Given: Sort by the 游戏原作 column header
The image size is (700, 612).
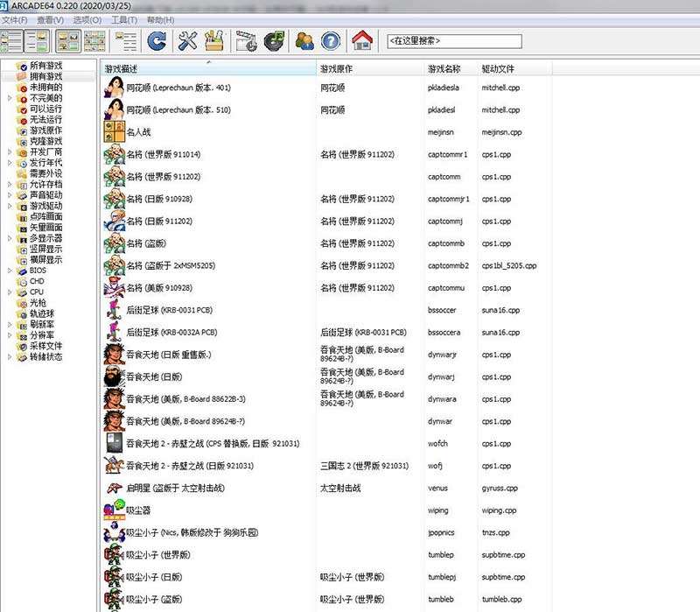Looking at the screenshot, I should (x=370, y=68).
